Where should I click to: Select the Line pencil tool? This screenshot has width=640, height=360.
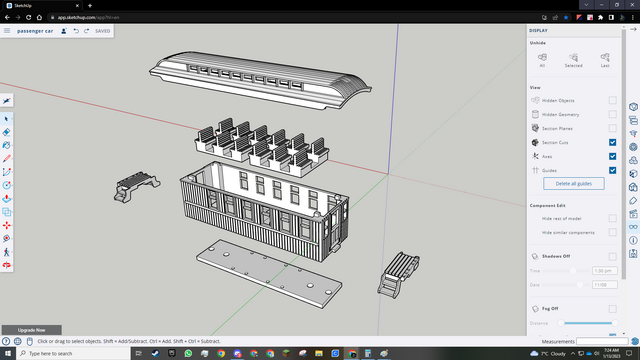pyautogui.click(x=7, y=159)
